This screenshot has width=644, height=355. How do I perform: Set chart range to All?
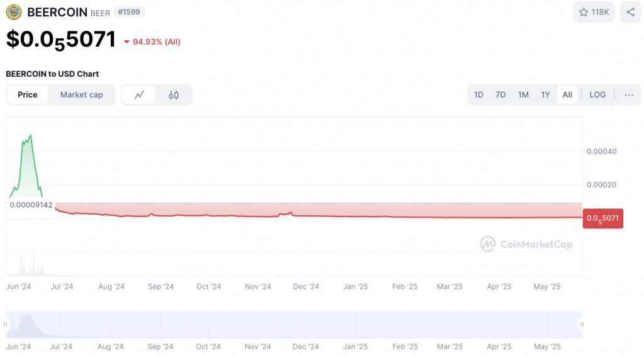pos(567,95)
